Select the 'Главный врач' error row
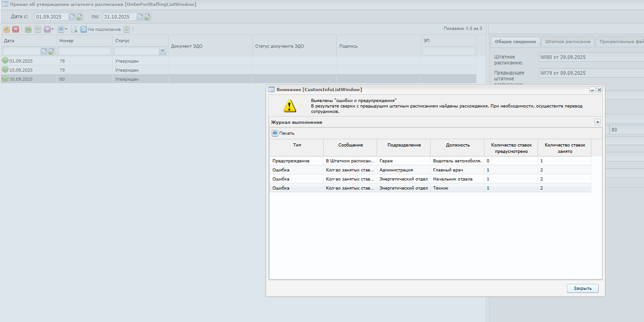Viewport: 644px width, 322px height. 430,170
